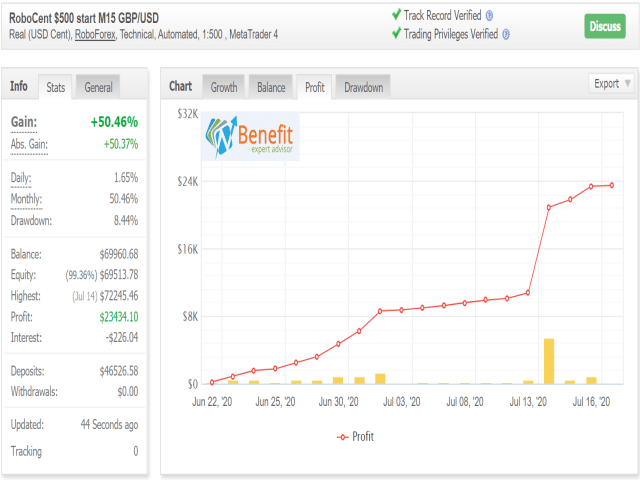Click help icon beside Trading Privileges Verified

coord(506,35)
